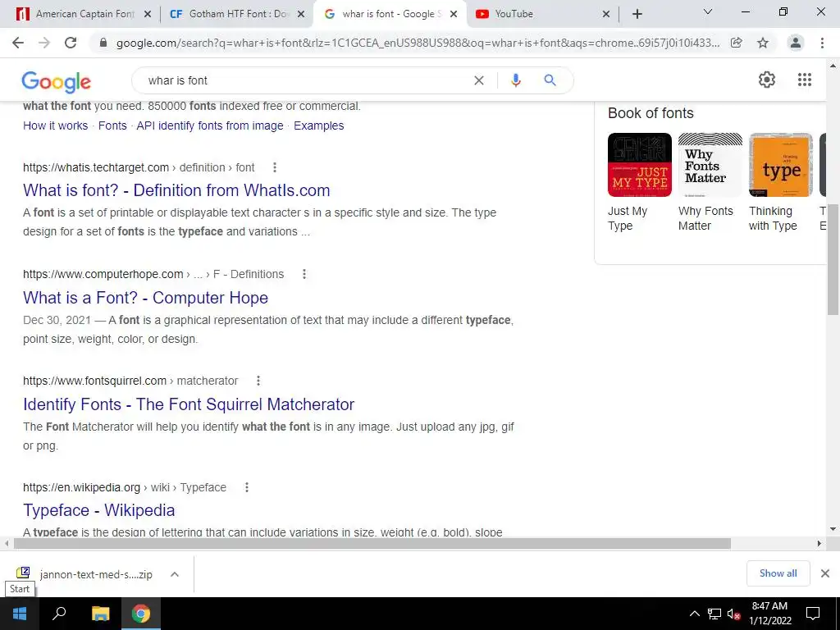Clear the search box with the X
Image resolution: width=840 pixels, height=630 pixels.
tap(479, 80)
